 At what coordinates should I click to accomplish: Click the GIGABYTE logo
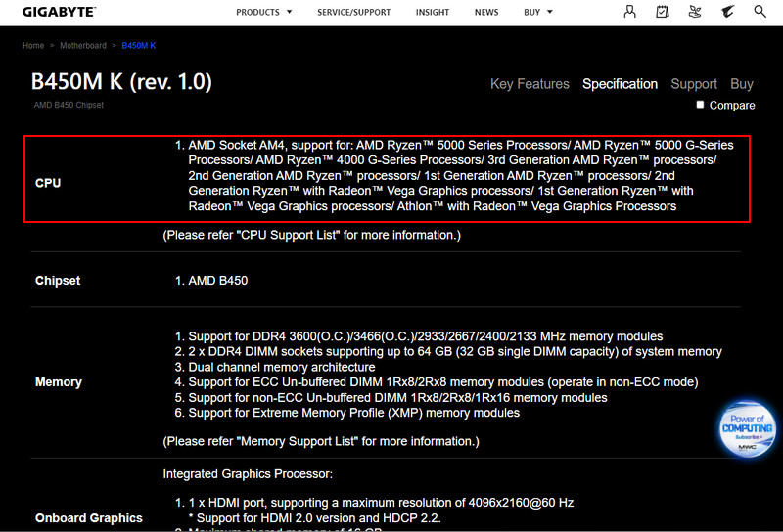(x=59, y=12)
